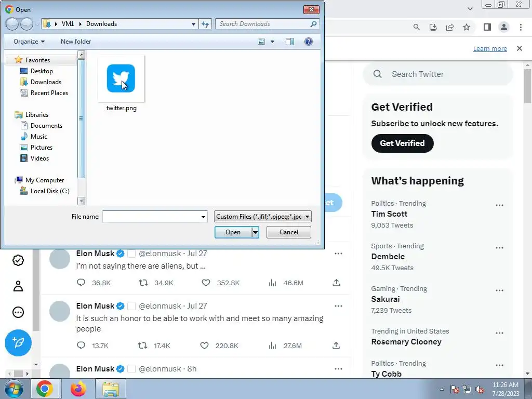Expand the File name dropdown arrow
The height and width of the screenshot is (399, 532).
click(203, 217)
